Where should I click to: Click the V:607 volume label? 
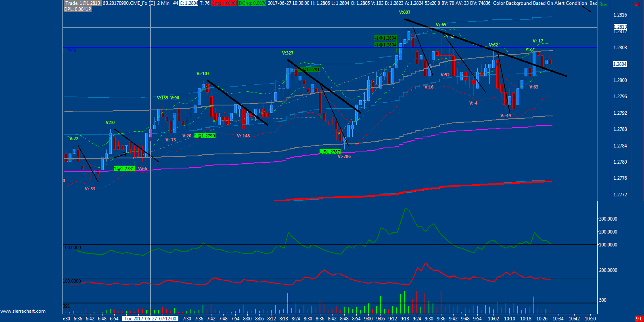click(x=405, y=12)
